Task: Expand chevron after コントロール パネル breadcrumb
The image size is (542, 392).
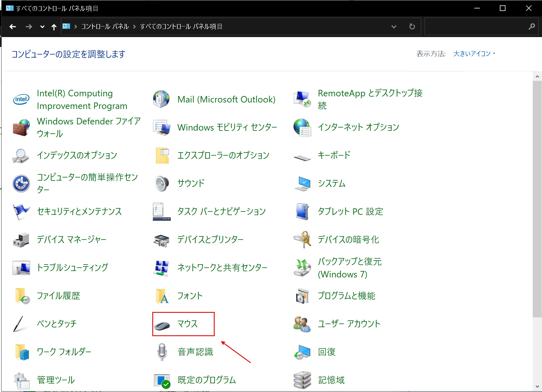Action: pos(134,27)
